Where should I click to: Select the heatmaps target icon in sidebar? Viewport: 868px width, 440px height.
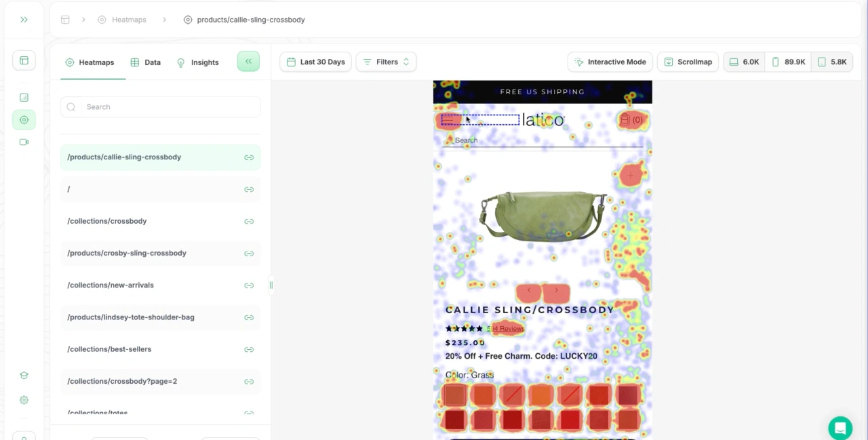(24, 120)
